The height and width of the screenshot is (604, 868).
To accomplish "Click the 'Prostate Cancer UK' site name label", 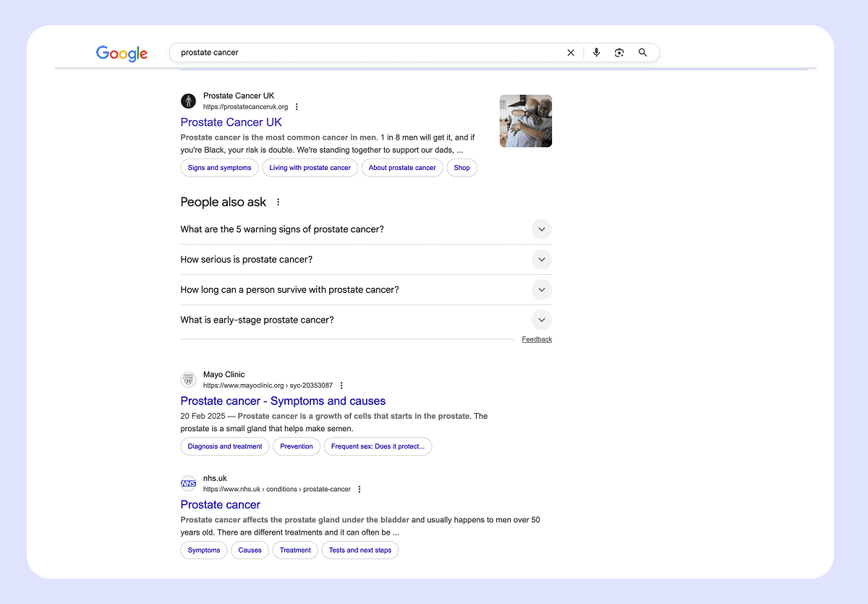I will (x=239, y=95).
